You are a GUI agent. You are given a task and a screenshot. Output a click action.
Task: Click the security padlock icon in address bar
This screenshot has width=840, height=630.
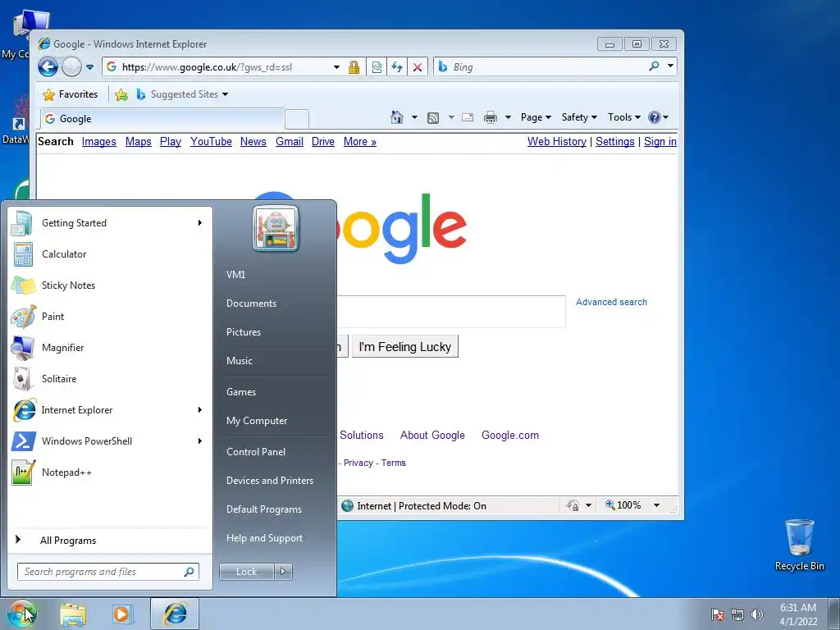tap(354, 67)
